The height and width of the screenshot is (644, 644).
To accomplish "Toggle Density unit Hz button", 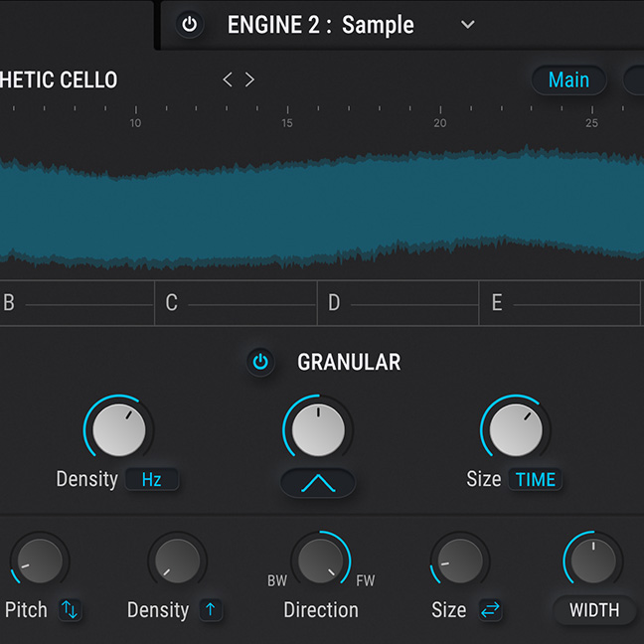I will coord(151,480).
